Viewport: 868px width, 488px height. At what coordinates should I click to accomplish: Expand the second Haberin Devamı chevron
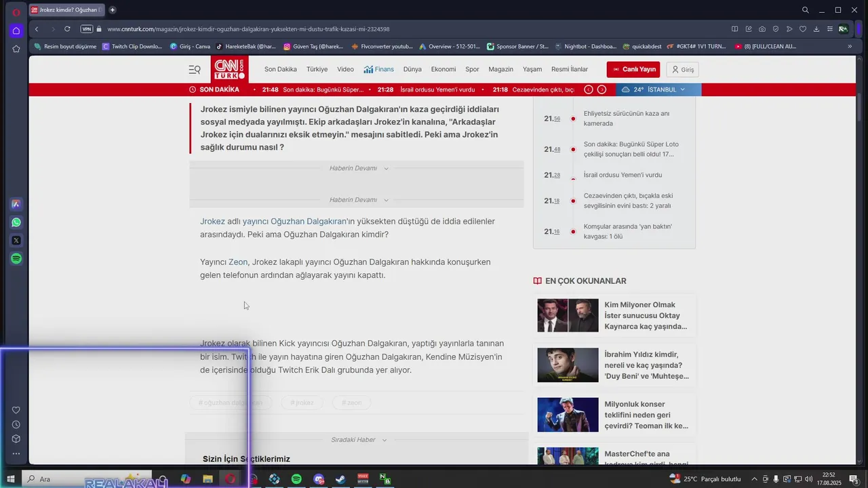(386, 201)
